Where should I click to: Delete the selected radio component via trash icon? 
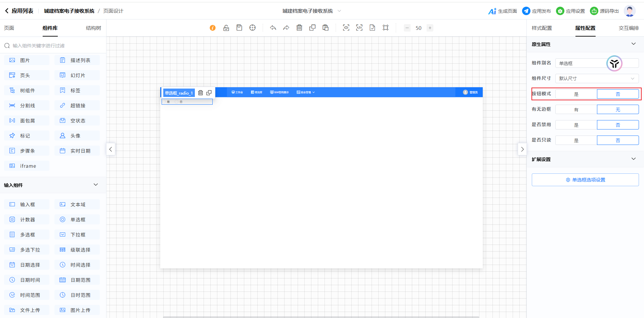click(x=201, y=93)
